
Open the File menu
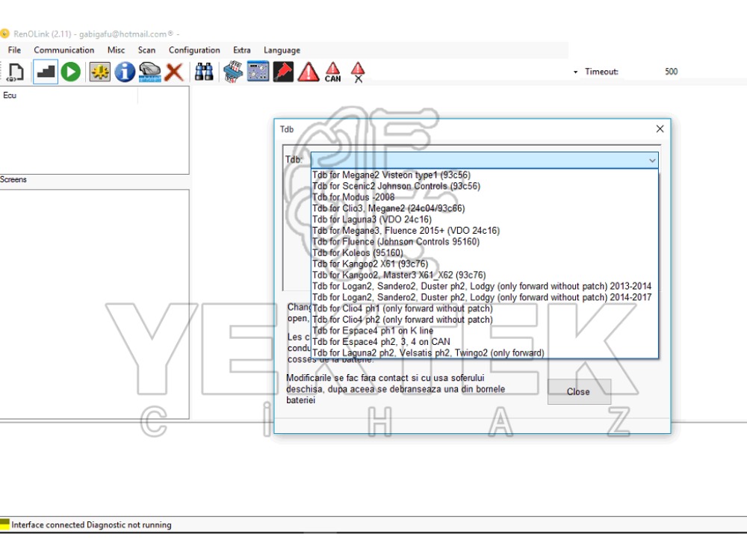14,50
